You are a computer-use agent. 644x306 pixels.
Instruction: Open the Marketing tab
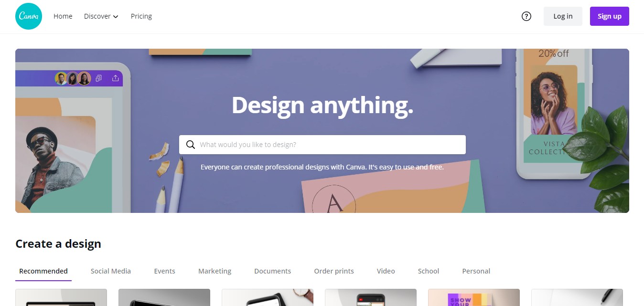pos(215,271)
